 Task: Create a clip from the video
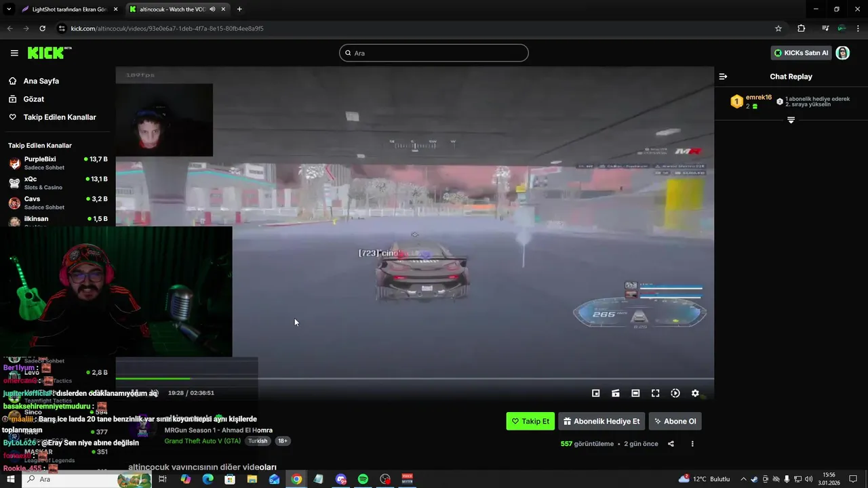(x=616, y=393)
